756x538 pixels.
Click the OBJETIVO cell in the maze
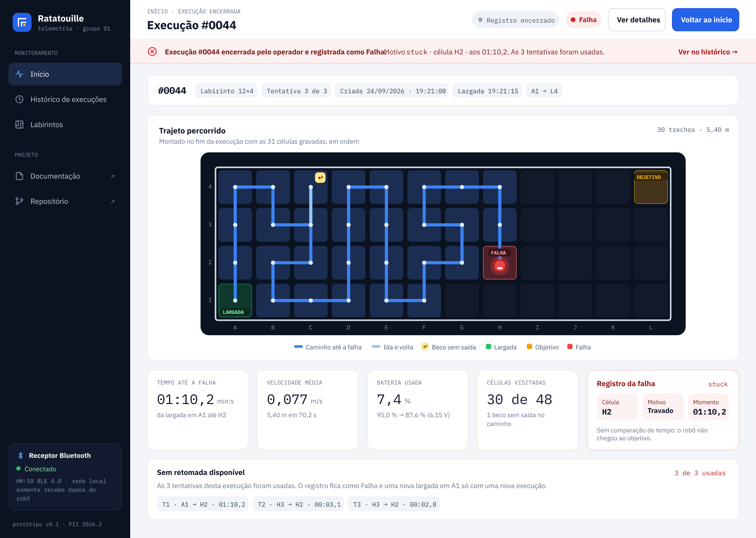(650, 187)
